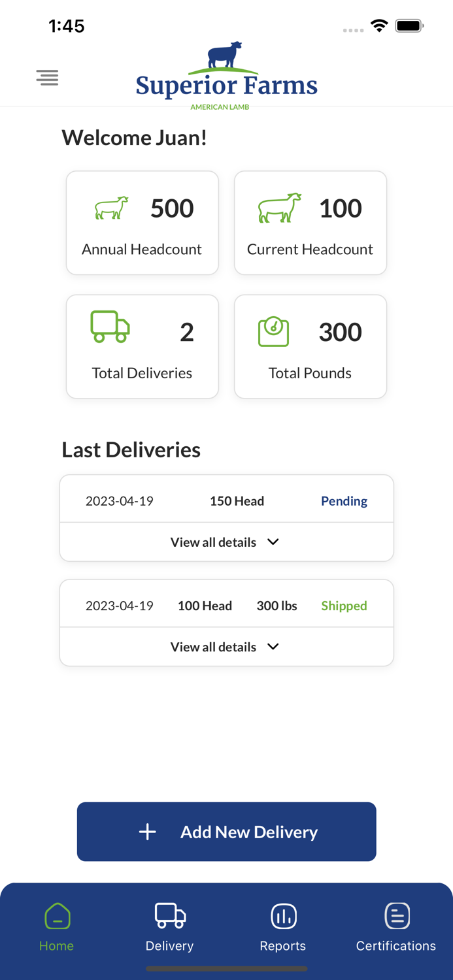
Task: Tap chevron beside first View all details
Action: (x=273, y=542)
